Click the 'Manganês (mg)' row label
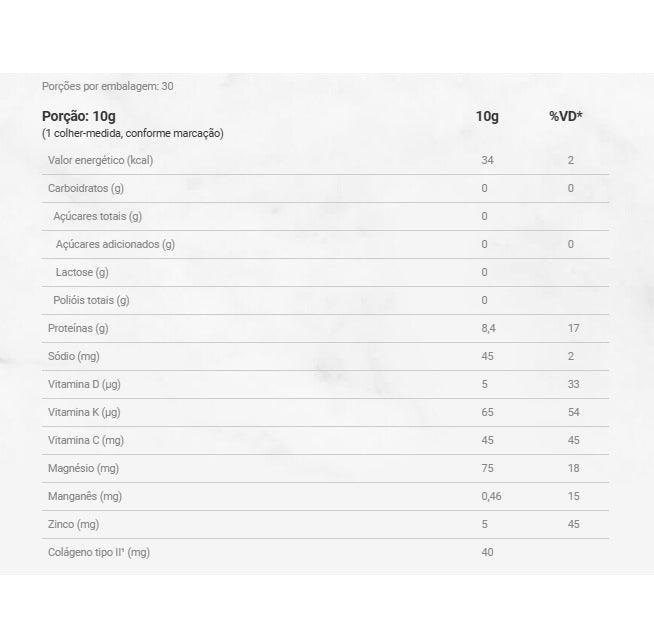654x642 pixels. click(84, 496)
